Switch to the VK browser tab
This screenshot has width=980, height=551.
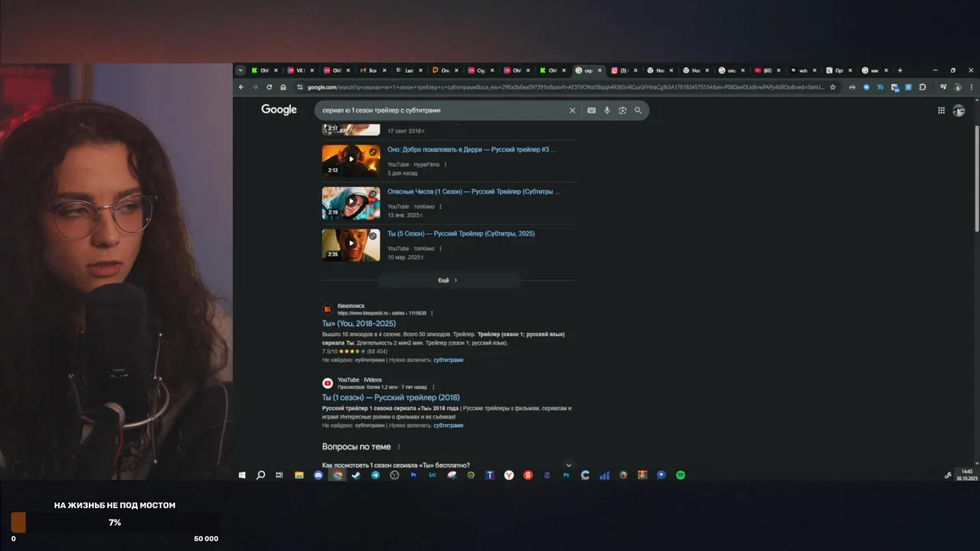(301, 70)
